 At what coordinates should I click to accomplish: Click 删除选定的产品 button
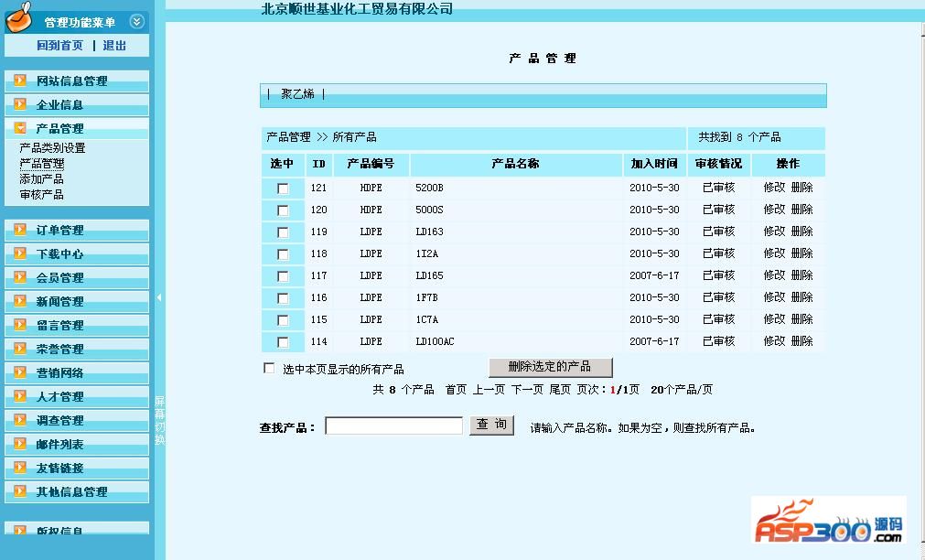tap(551, 367)
